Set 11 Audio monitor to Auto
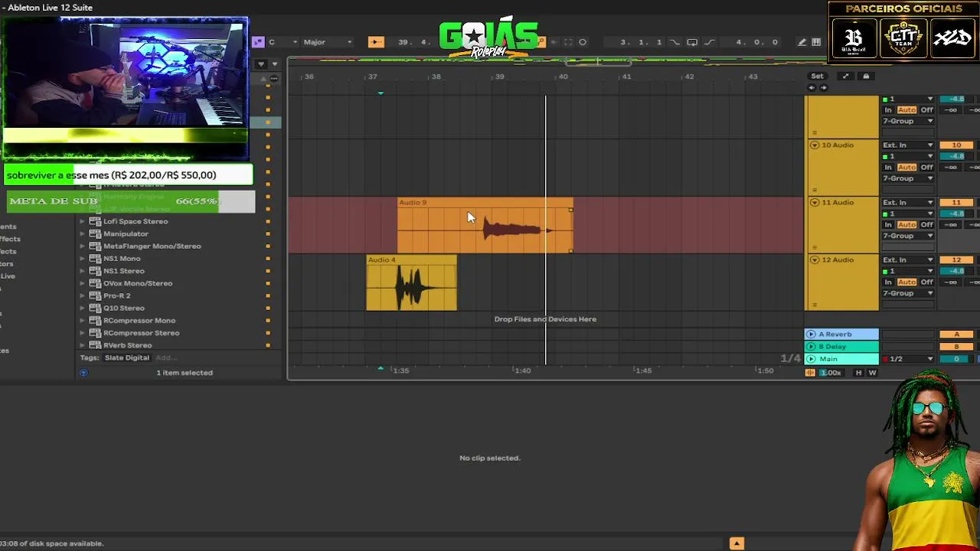This screenshot has width=980, height=551. click(x=906, y=225)
